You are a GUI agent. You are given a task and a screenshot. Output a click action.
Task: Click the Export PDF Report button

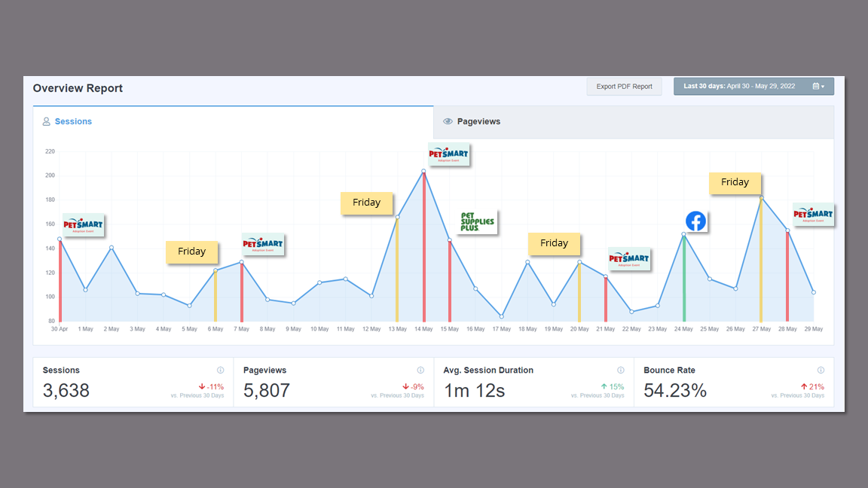tap(624, 87)
